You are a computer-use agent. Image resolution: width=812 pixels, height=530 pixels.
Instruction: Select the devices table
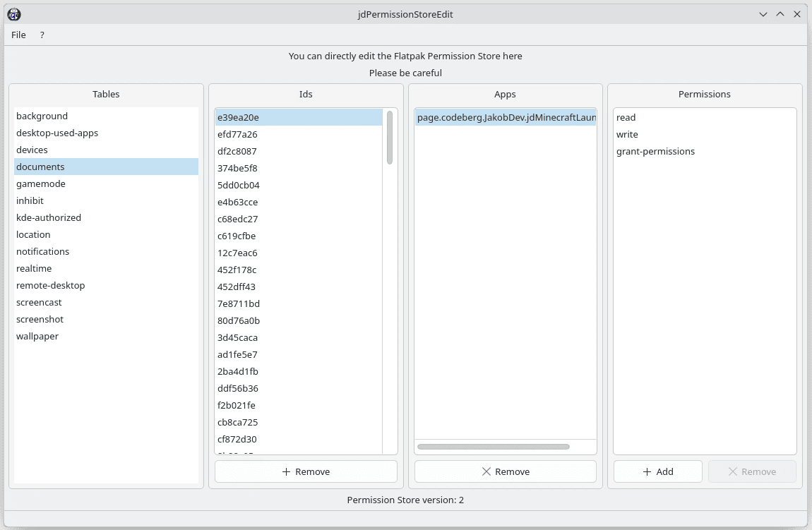tap(106, 150)
